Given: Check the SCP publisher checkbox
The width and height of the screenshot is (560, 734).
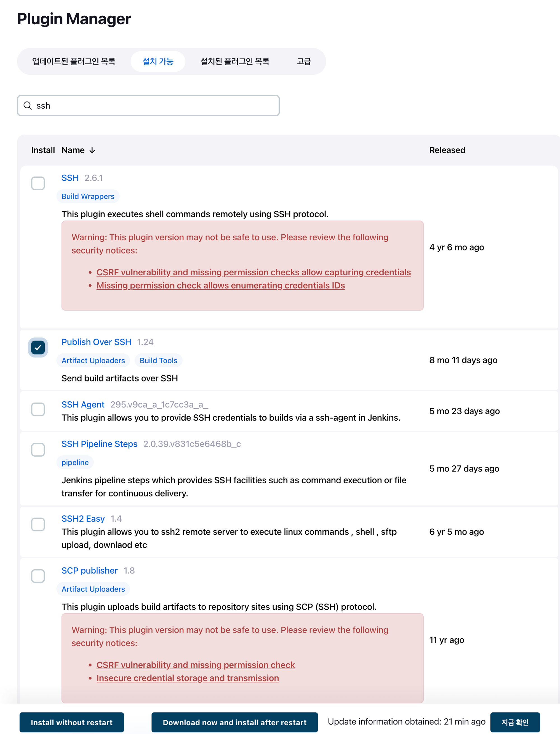Looking at the screenshot, I should click(38, 576).
